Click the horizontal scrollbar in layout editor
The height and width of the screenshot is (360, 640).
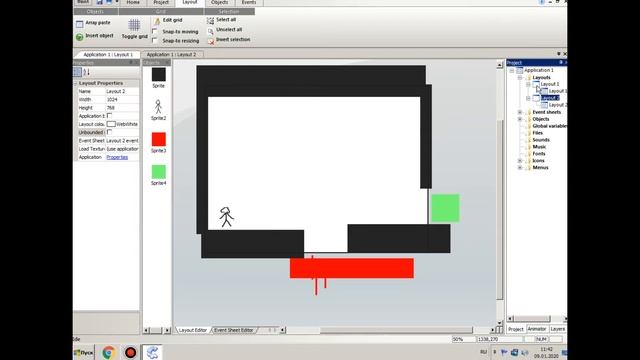pos(396,330)
